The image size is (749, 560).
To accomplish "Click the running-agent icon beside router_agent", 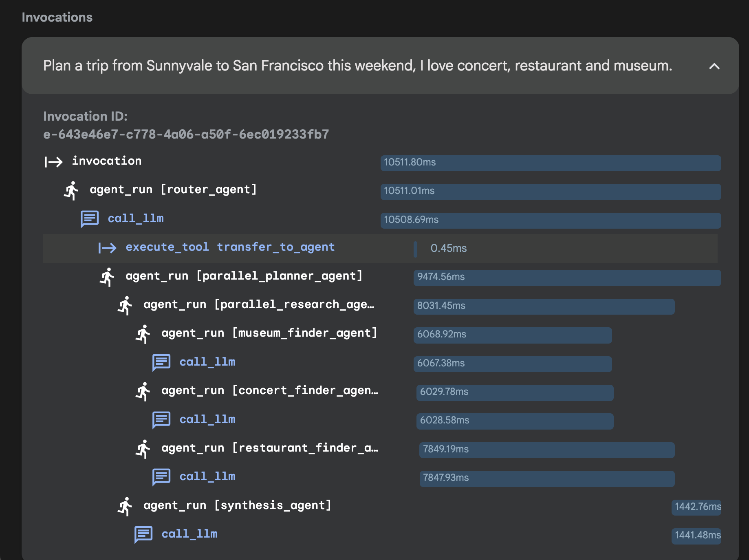I will [x=71, y=190].
